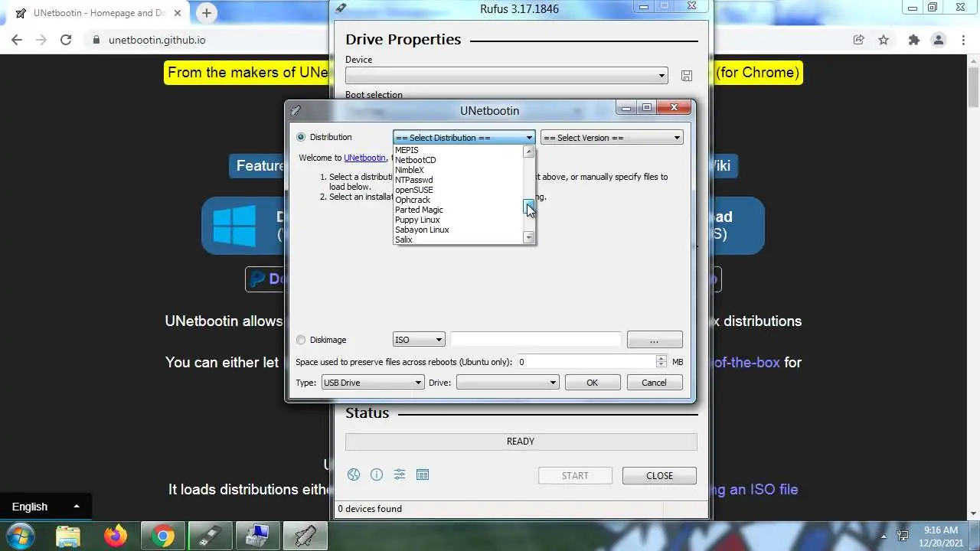
Task: Click preserve space MB value field
Action: 586,362
